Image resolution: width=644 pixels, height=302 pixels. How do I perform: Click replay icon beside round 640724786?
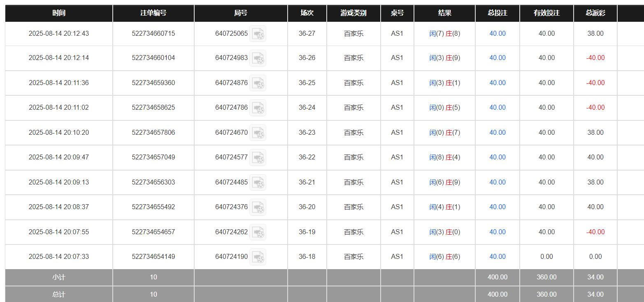(x=258, y=108)
